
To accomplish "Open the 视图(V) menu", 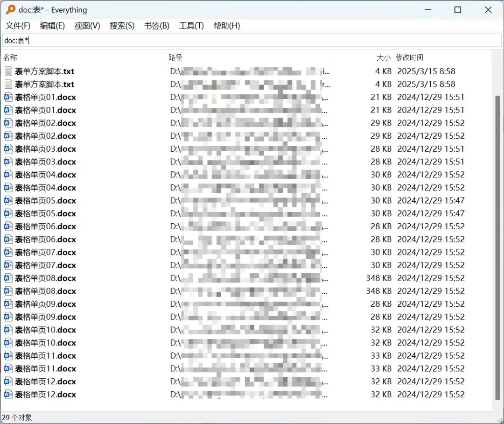I will pyautogui.click(x=87, y=26).
